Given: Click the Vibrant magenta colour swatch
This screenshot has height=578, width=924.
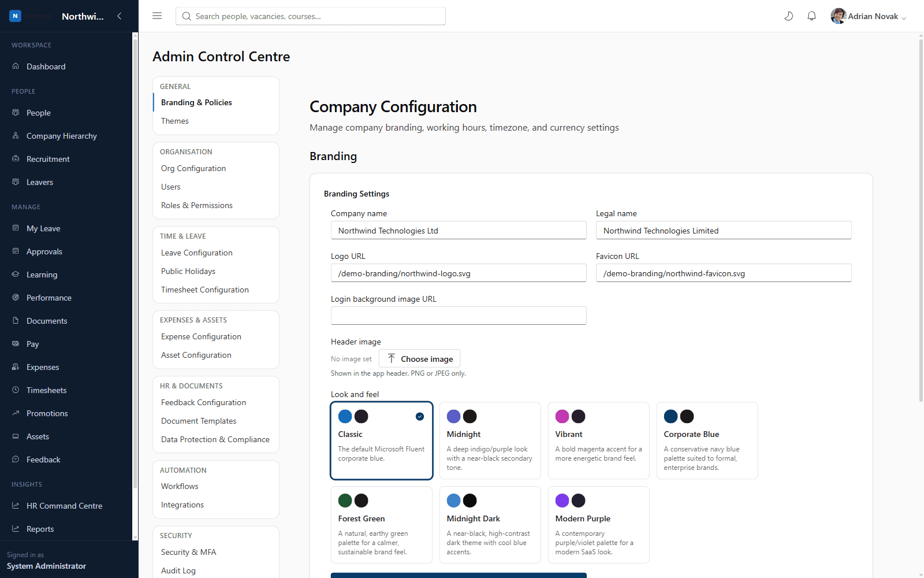Looking at the screenshot, I should click(x=562, y=416).
